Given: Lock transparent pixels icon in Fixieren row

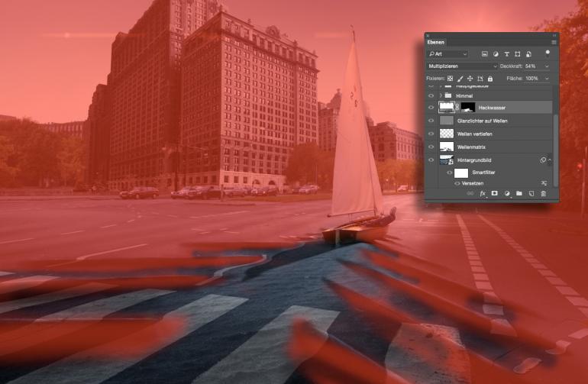Looking at the screenshot, I should (x=450, y=79).
